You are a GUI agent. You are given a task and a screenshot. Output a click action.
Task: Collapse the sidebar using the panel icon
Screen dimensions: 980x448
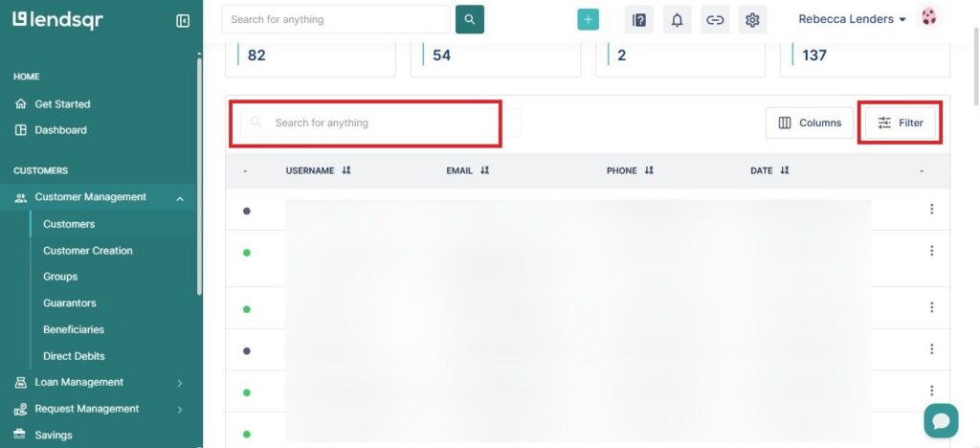[183, 20]
